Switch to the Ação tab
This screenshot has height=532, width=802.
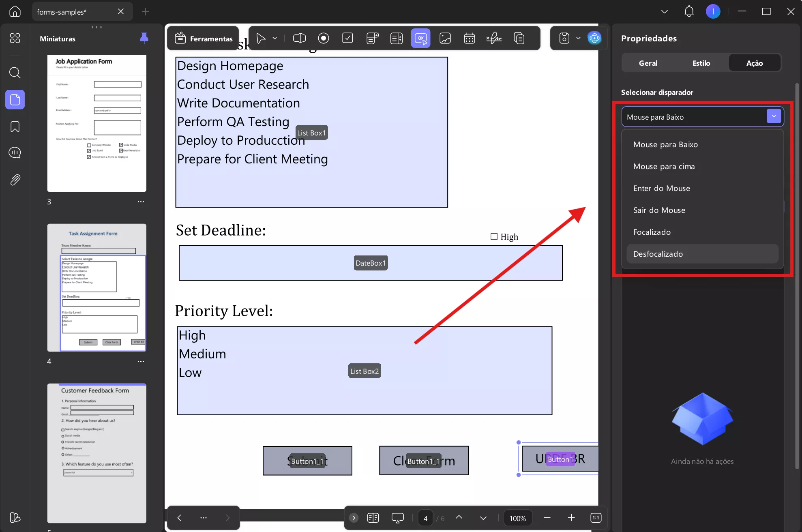[x=754, y=63]
